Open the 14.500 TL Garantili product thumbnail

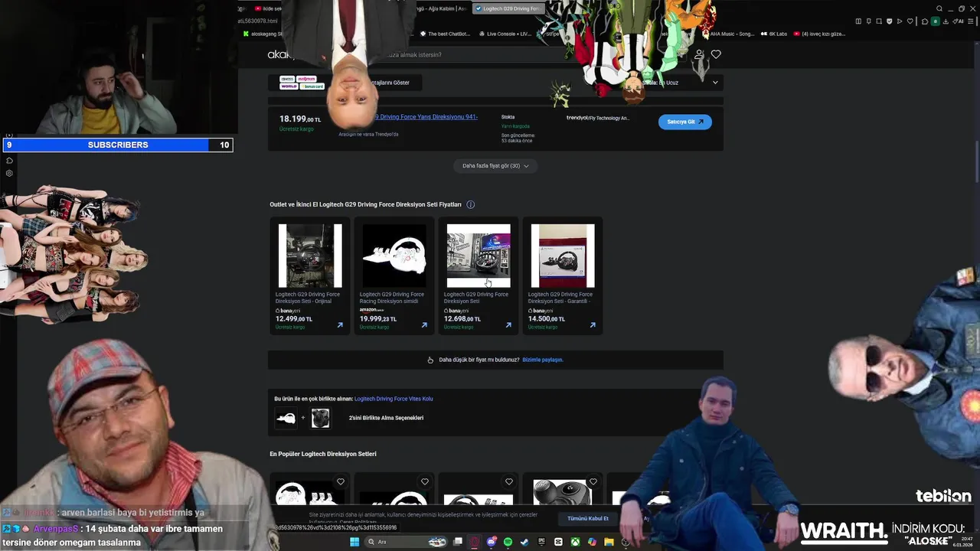[563, 256]
